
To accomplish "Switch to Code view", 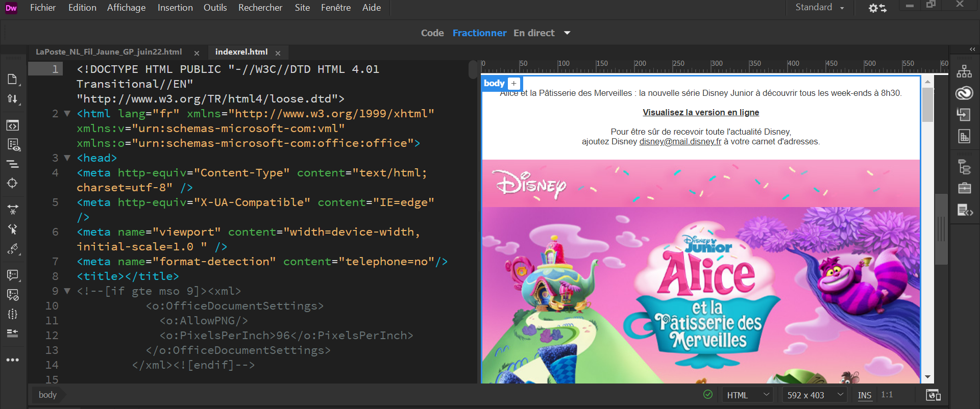I will pyautogui.click(x=432, y=33).
